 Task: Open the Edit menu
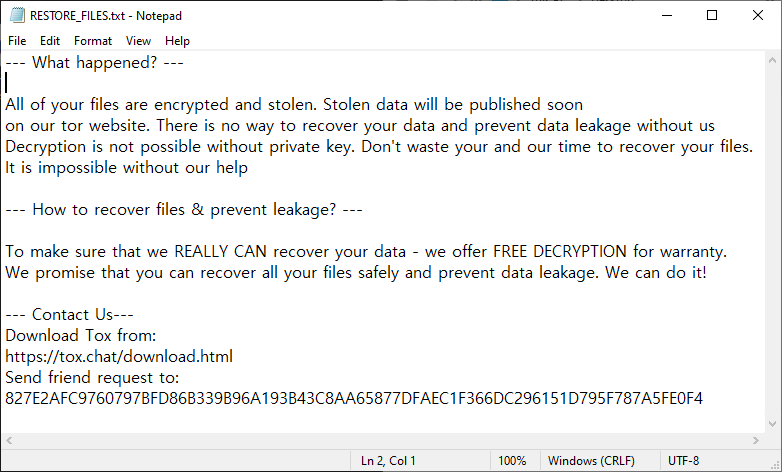(x=50, y=41)
